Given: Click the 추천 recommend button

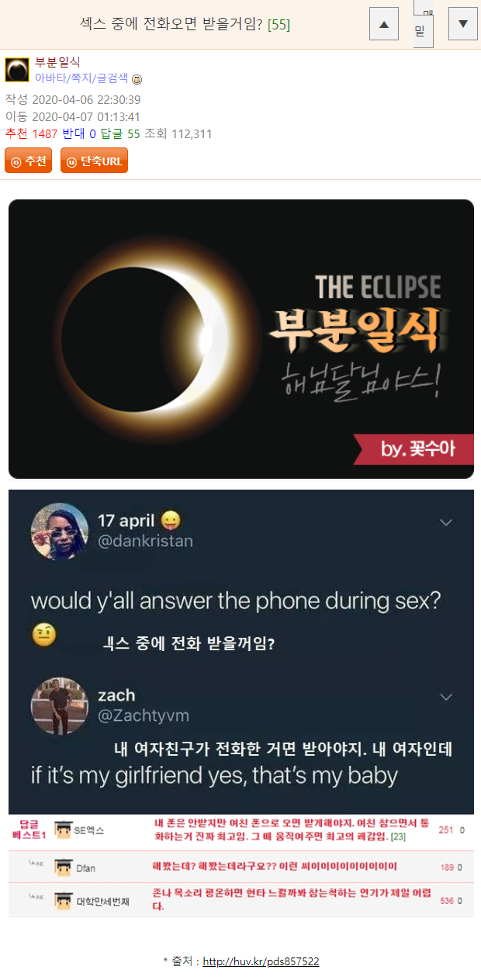Looking at the screenshot, I should coord(29,161).
